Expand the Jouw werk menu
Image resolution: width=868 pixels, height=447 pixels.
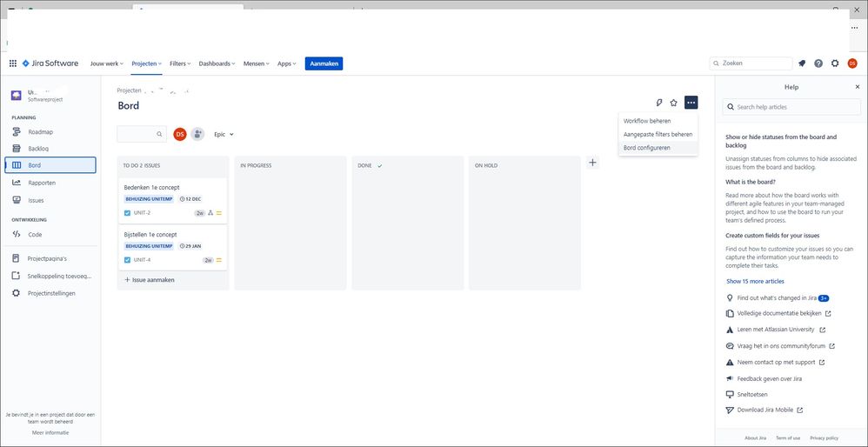pos(107,63)
